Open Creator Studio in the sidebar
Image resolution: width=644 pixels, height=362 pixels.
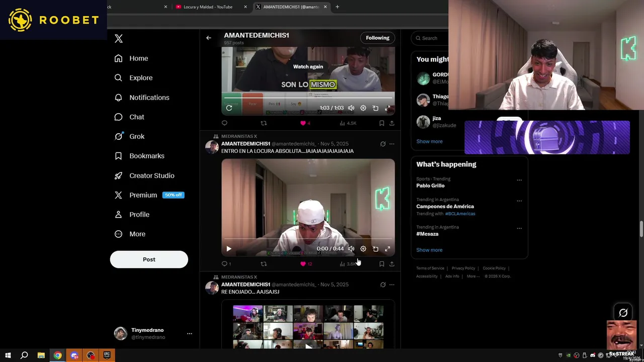144,175
